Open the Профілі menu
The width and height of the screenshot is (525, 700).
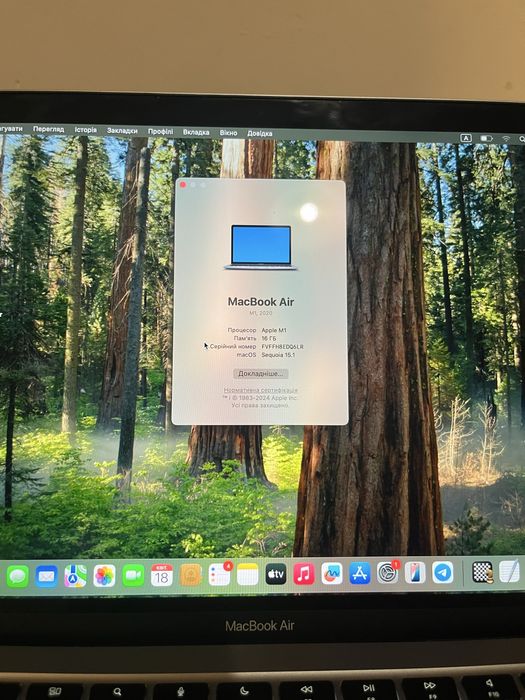tap(161, 132)
